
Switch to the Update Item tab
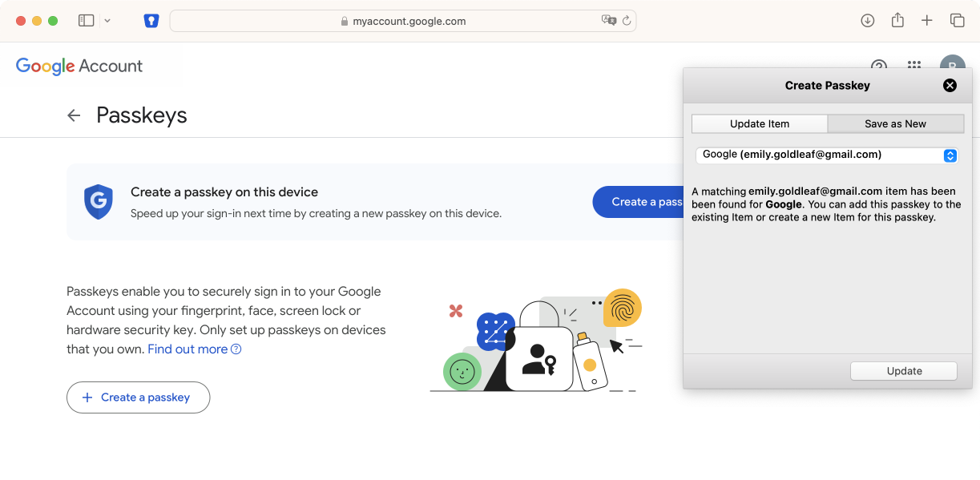tap(760, 123)
